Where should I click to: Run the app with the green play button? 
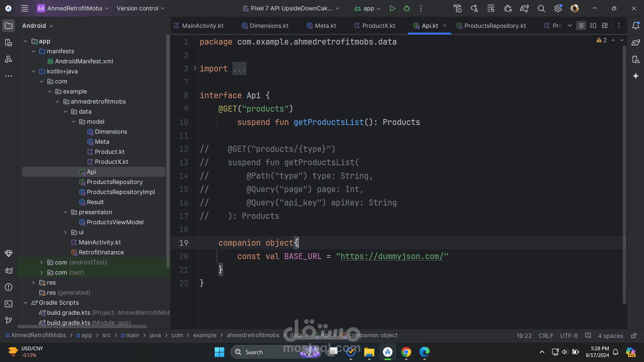pyautogui.click(x=392, y=8)
